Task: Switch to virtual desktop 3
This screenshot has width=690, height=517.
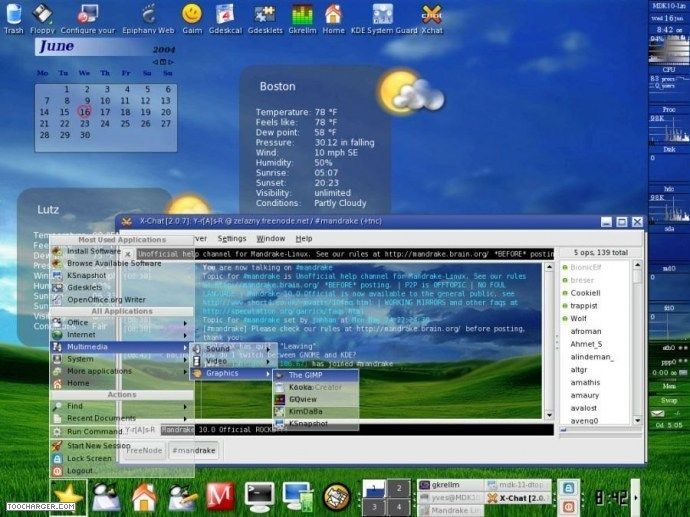Action: tap(374, 506)
